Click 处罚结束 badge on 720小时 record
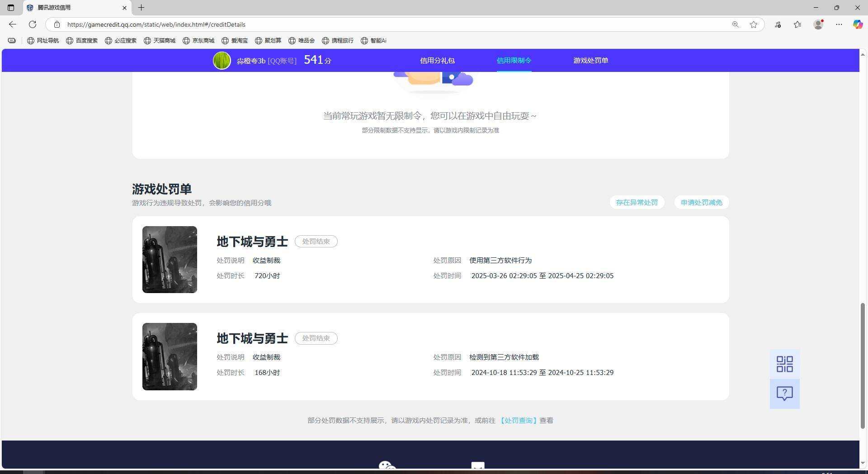The height and width of the screenshot is (474, 868). point(316,242)
